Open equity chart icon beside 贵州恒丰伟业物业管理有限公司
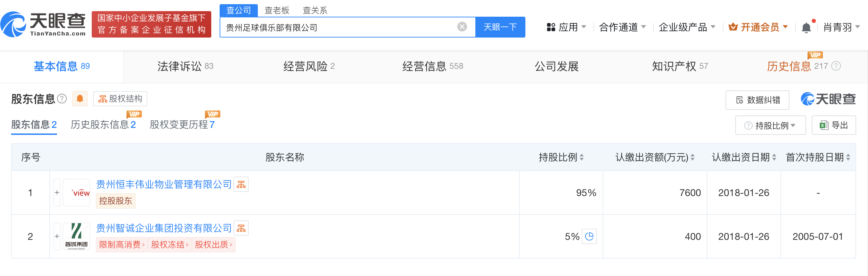Image resolution: width=868 pixels, height=276 pixels. coord(241,185)
